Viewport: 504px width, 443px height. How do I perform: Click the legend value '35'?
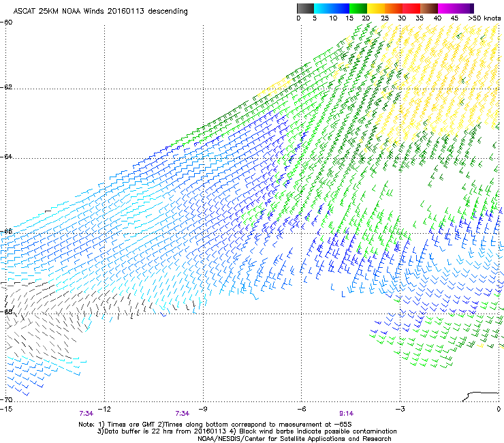pyautogui.click(x=420, y=18)
